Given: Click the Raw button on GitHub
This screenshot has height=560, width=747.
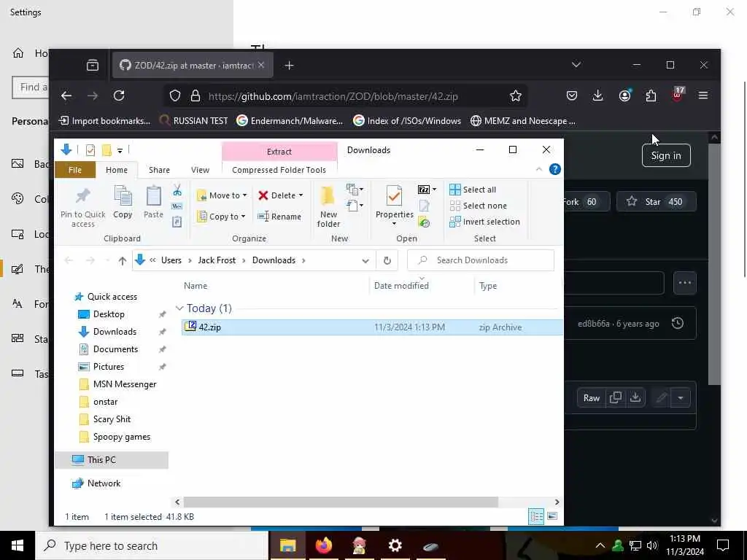Looking at the screenshot, I should point(592,397).
